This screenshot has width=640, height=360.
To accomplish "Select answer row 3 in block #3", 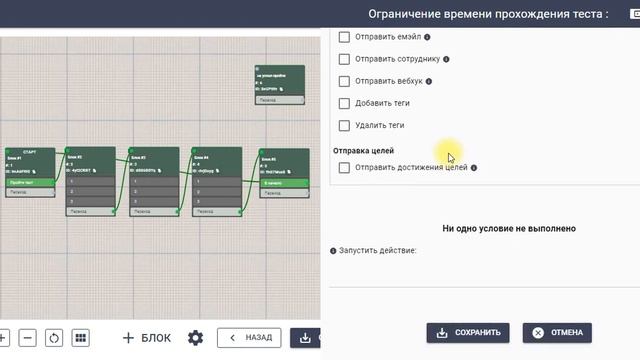I will pyautogui.click(x=154, y=201).
